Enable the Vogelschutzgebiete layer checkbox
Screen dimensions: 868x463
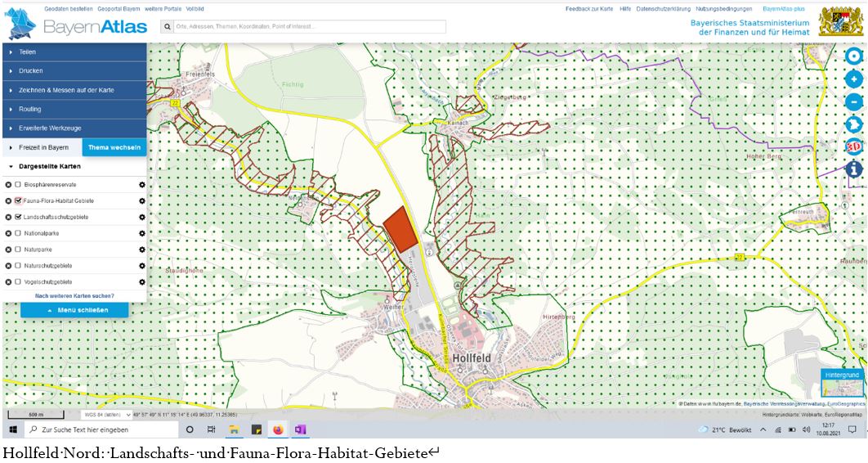(18, 281)
